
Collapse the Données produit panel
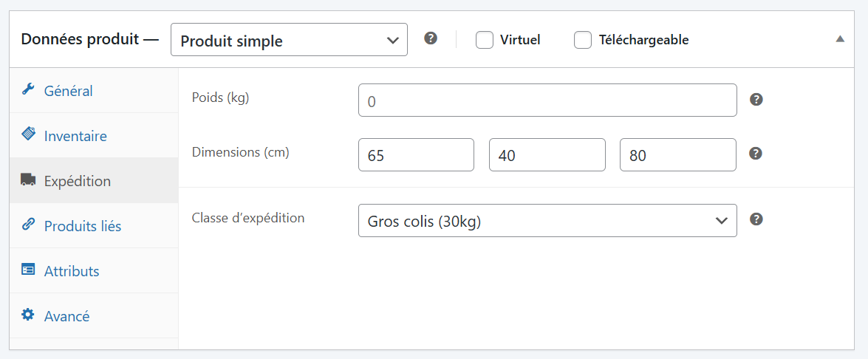840,39
